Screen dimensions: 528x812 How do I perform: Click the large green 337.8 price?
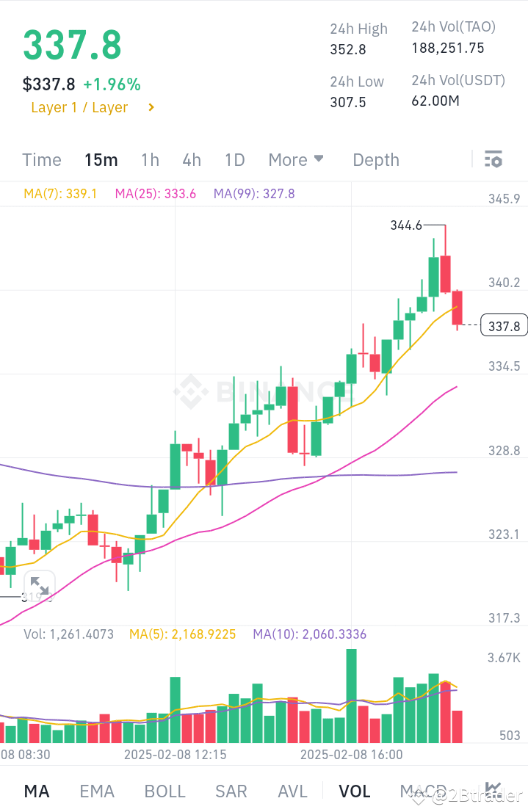(x=72, y=45)
